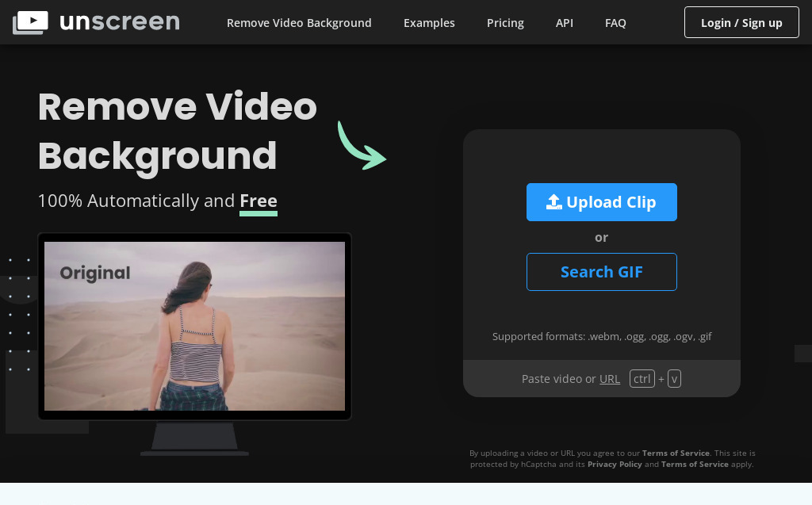Click the 'v' key graphic near paste hint
812x505 pixels.
674,378
